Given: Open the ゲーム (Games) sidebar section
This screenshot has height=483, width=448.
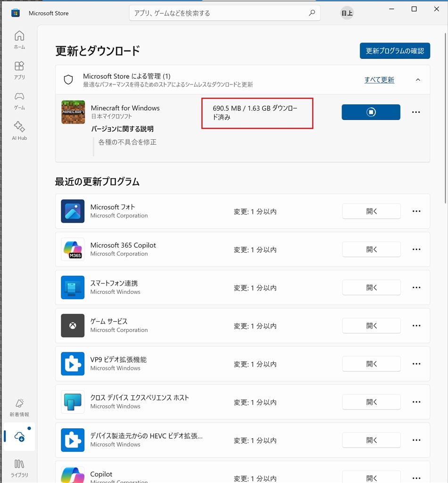Looking at the screenshot, I should click(x=19, y=101).
